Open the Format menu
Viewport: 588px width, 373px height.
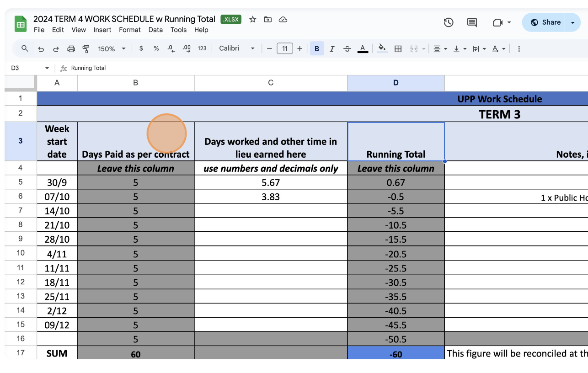(x=130, y=30)
